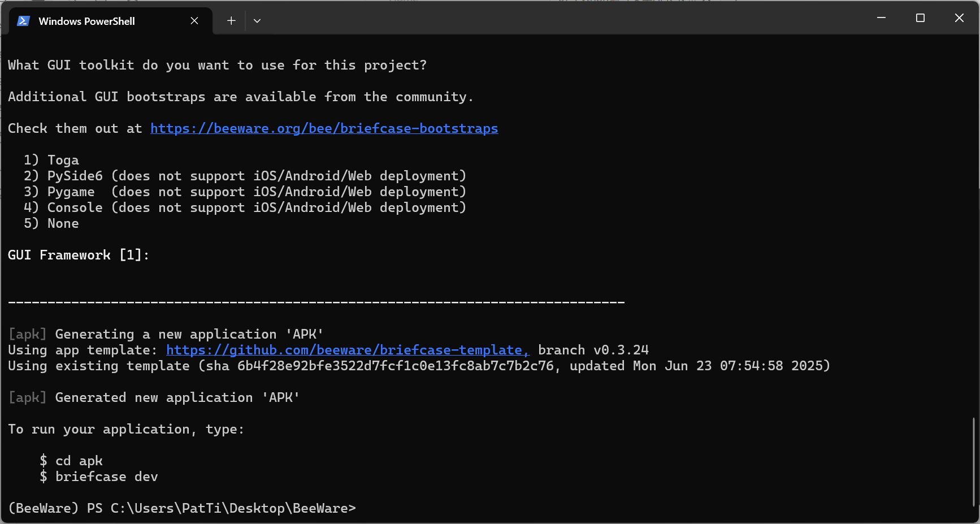Click the PS C:\Users\PatTi\Desktop\BeeWare prompt
Screen dimensions: 980x524
pyautogui.click(x=182, y=508)
